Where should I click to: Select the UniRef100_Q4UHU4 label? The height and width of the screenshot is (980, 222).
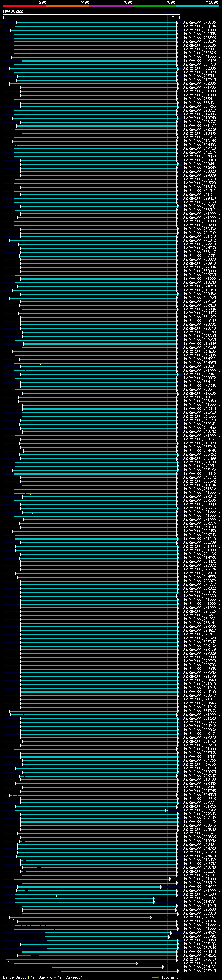[199, 844]
